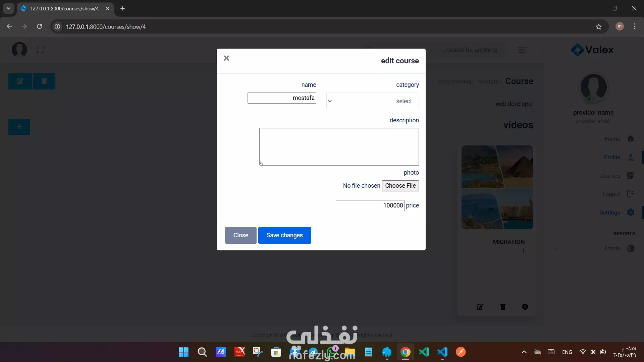
Task: Open Postman from taskbar
Action: [461, 352]
